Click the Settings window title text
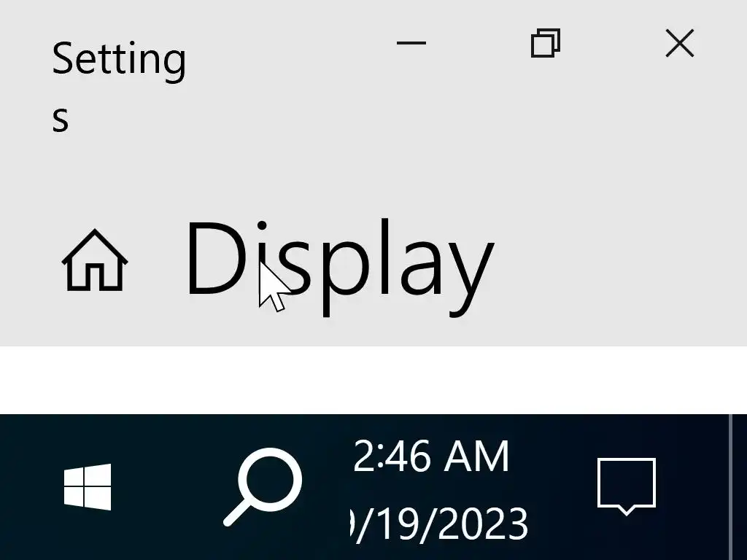 (119, 86)
